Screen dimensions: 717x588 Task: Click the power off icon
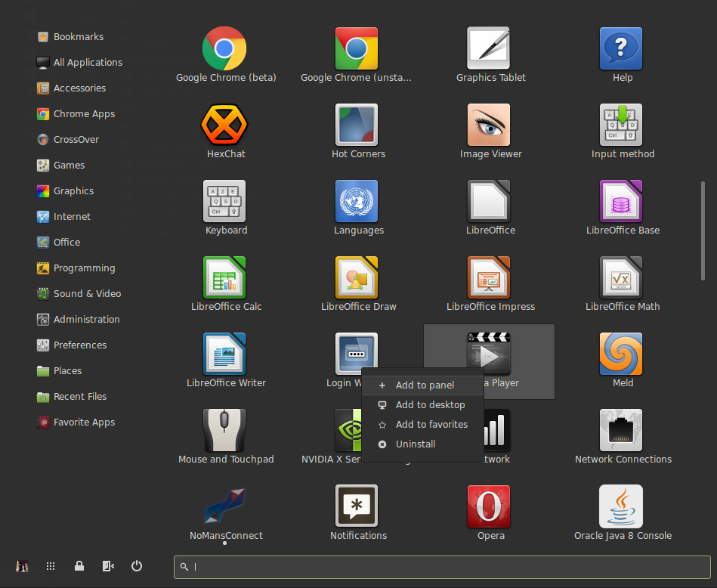[x=137, y=566]
